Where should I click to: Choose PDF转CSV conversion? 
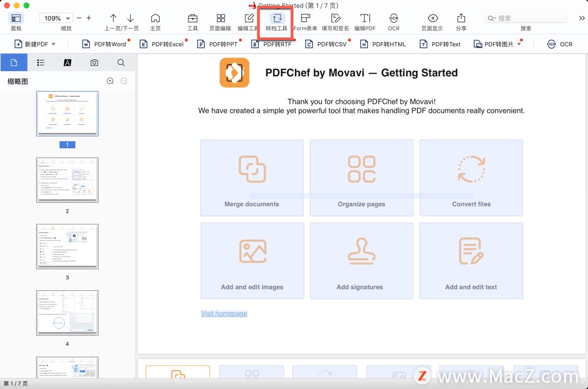pos(326,44)
